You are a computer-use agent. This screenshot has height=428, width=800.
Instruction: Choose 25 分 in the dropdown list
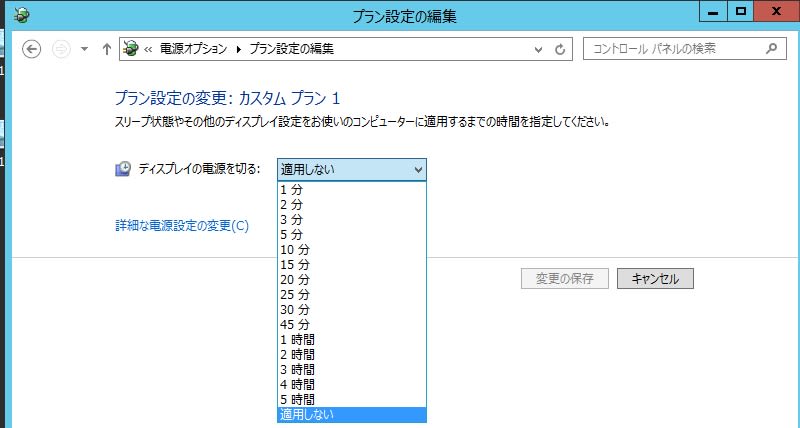(x=352, y=295)
